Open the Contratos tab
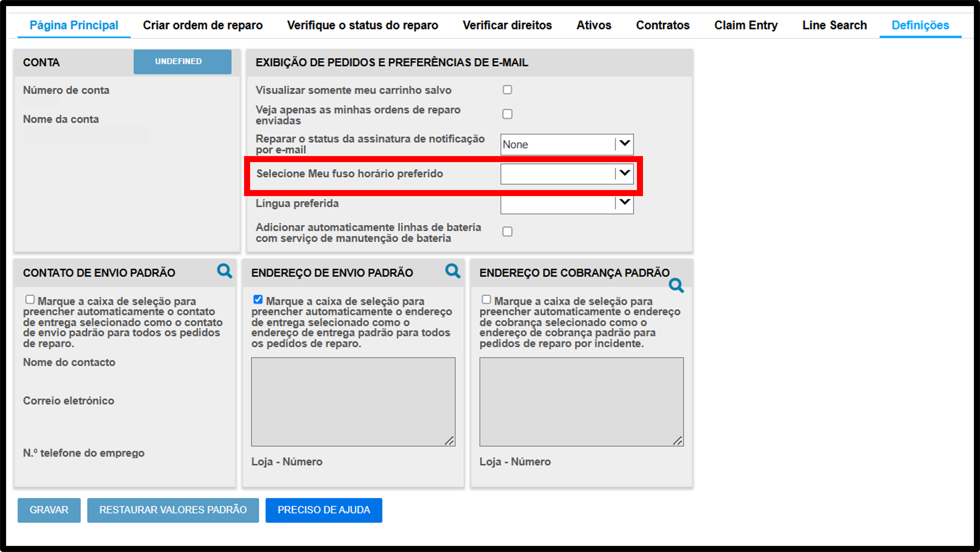The image size is (980, 552). (x=663, y=25)
